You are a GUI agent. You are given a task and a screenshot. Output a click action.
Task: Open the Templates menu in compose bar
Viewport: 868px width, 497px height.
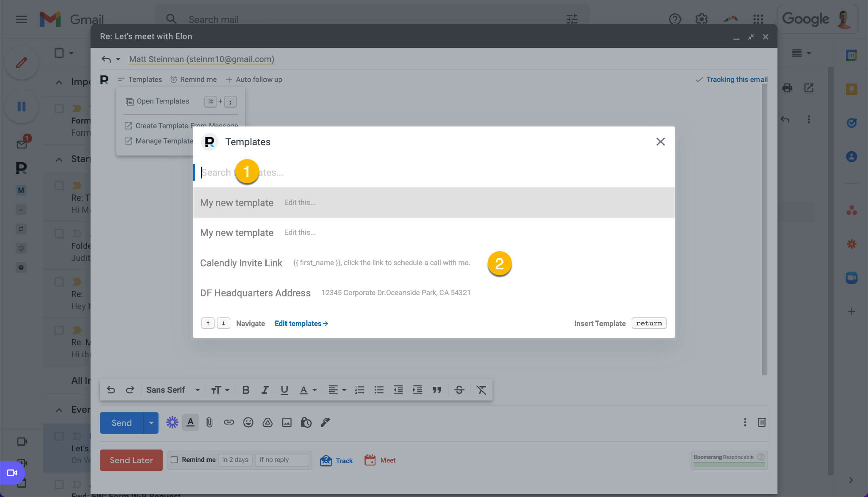point(140,80)
